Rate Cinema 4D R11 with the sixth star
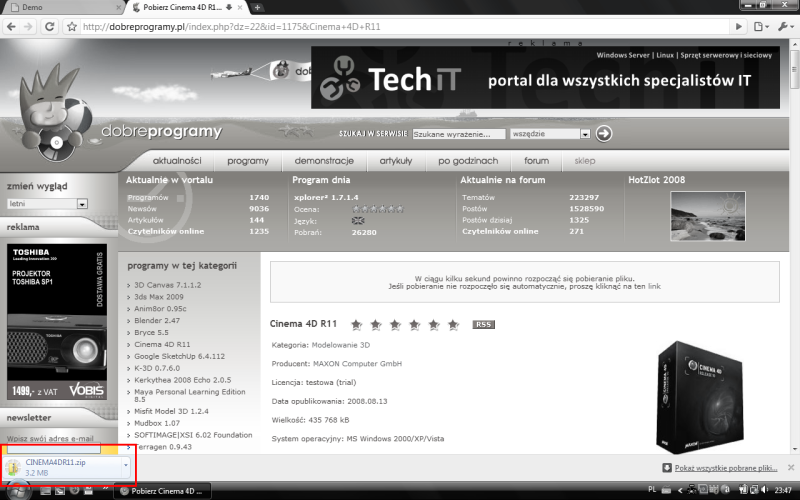The height and width of the screenshot is (500, 800). (x=453, y=324)
